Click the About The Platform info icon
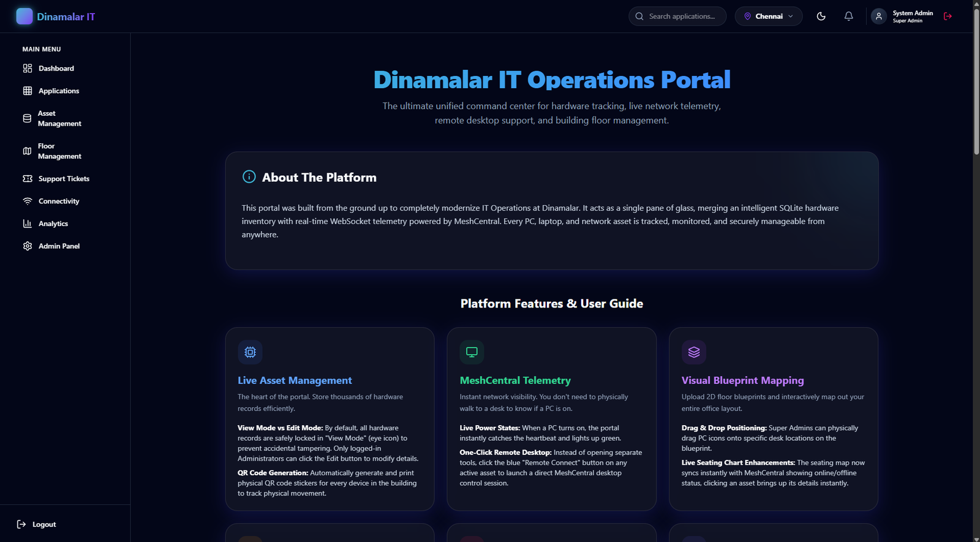980x542 pixels. 249,177
